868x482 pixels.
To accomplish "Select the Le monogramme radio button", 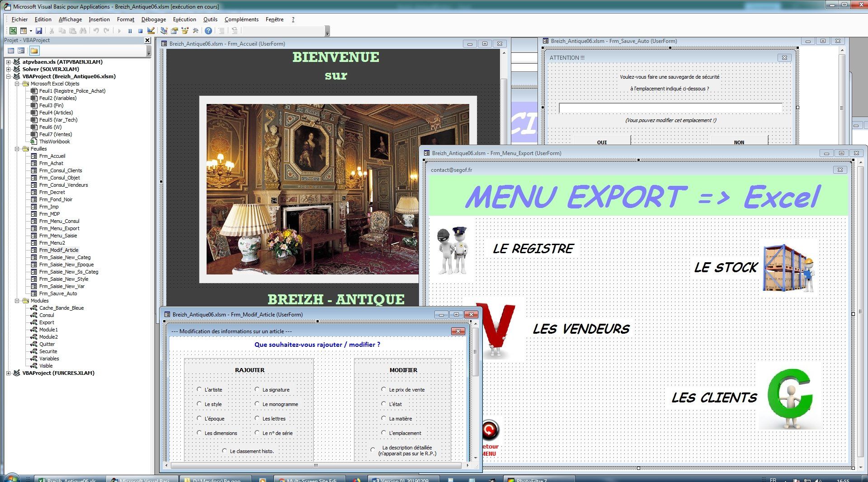I will click(257, 404).
